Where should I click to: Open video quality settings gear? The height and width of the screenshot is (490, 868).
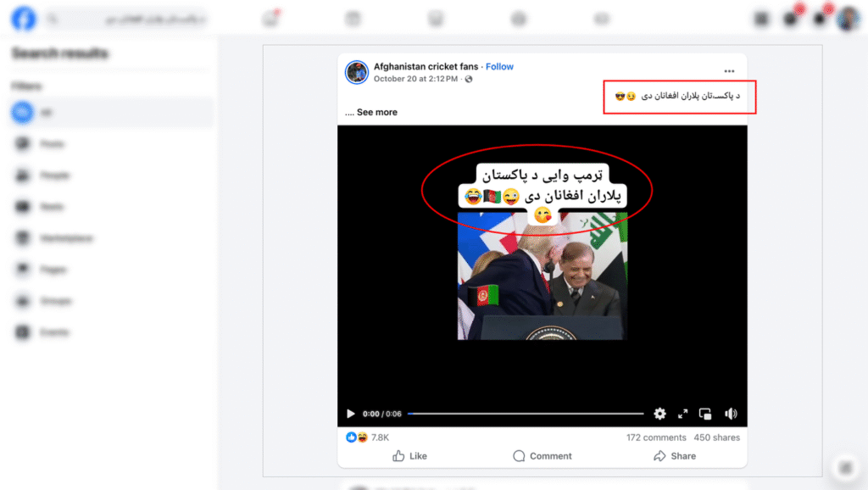pyautogui.click(x=659, y=414)
